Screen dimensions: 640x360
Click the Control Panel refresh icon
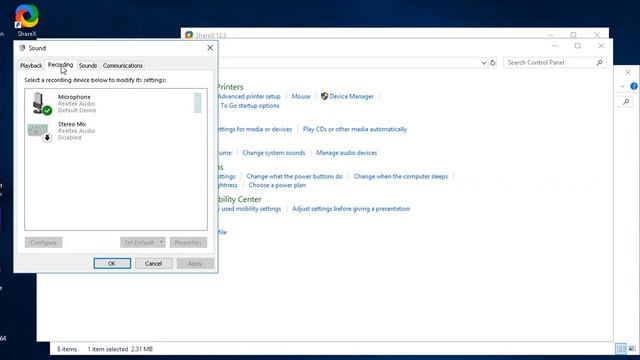coord(493,63)
